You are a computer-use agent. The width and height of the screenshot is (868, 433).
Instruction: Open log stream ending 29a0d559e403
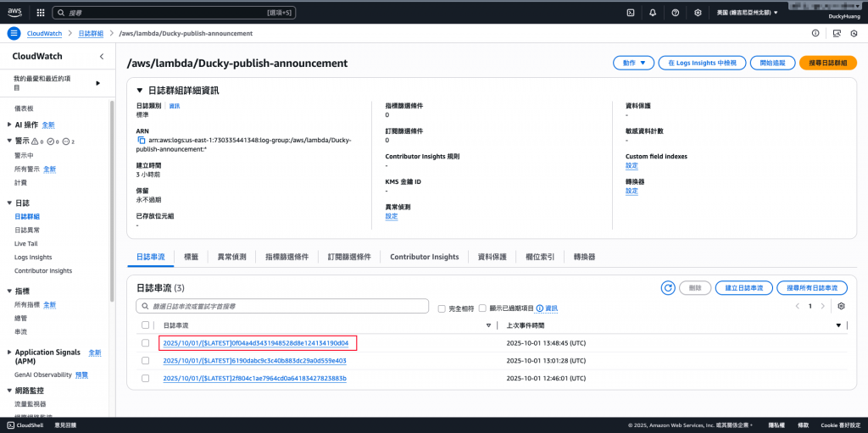click(254, 361)
